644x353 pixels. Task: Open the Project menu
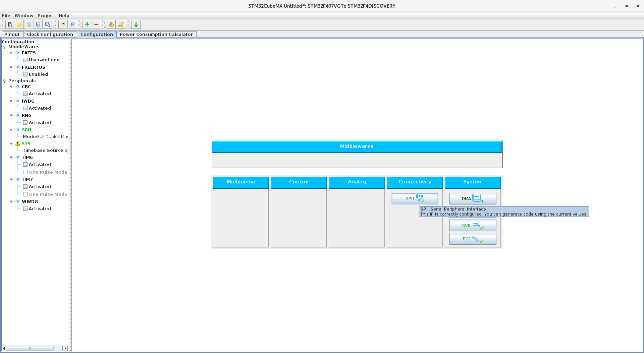coord(46,16)
